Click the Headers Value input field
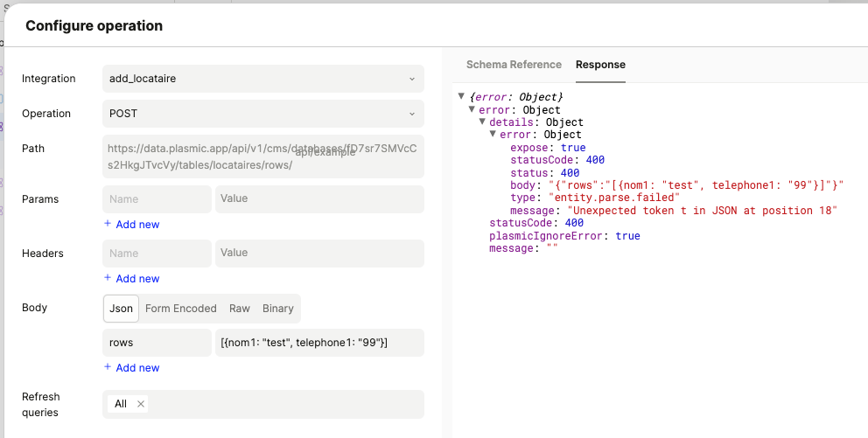868x438 pixels. (319, 254)
